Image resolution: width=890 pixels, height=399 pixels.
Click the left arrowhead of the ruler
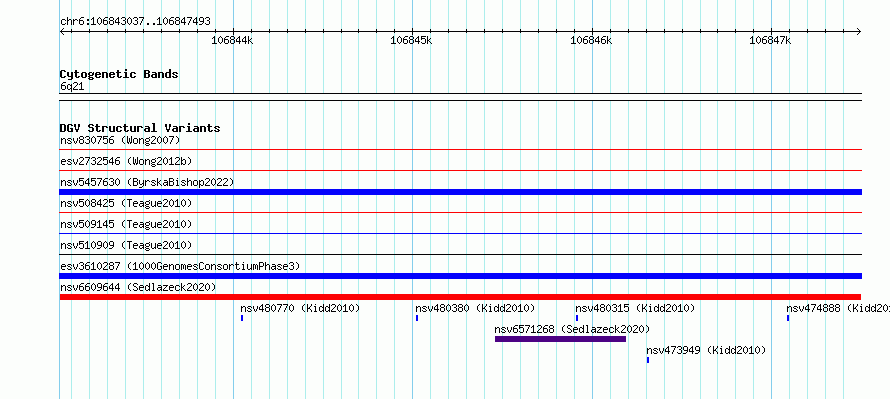[x=62, y=31]
